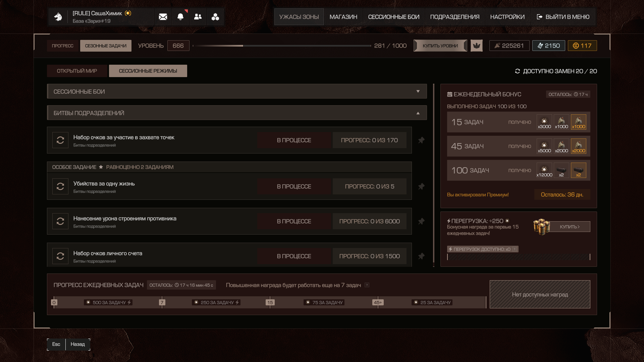Click the 100 задач golden reward thumbnail
Screen dimensions: 644x362
(x=578, y=170)
